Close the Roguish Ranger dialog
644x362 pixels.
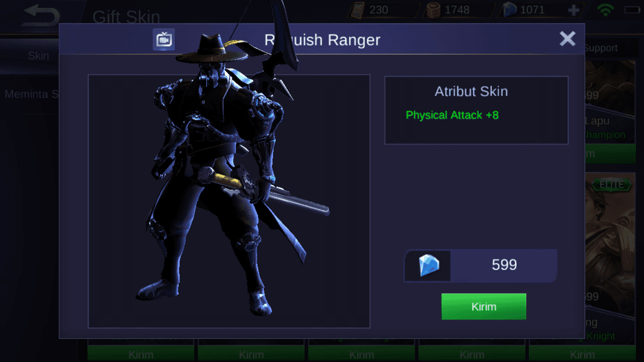567,39
